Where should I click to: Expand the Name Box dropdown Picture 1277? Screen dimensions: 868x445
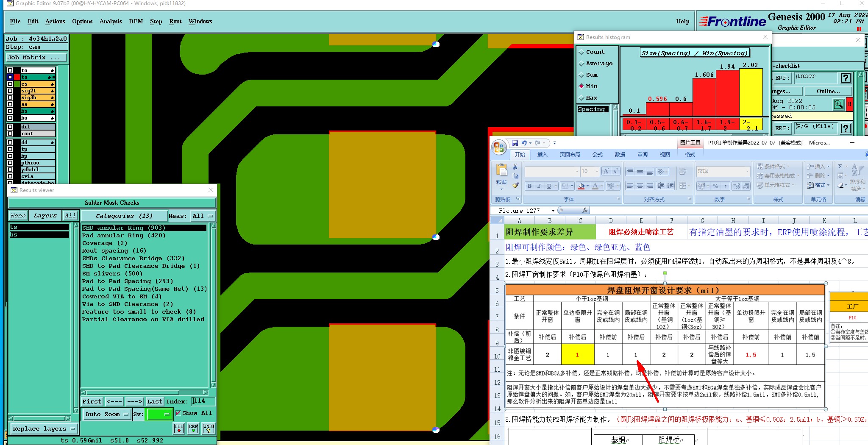553,211
